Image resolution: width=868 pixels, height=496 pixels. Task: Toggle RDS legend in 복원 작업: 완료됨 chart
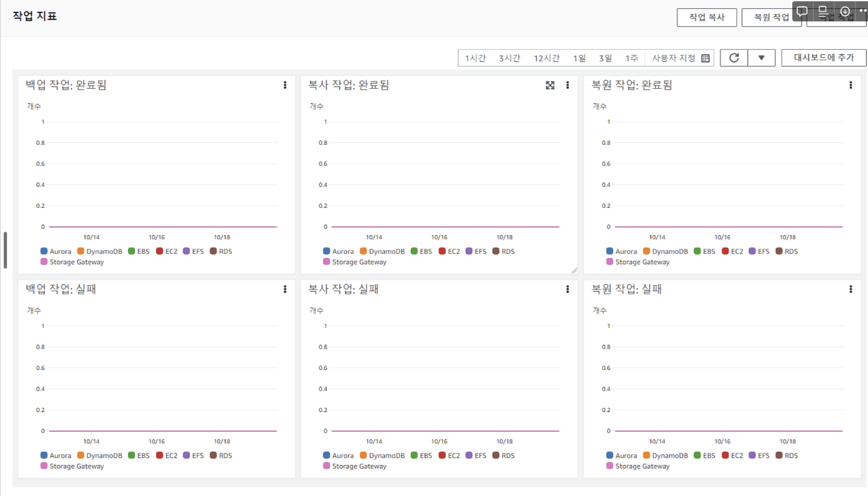[787, 251]
